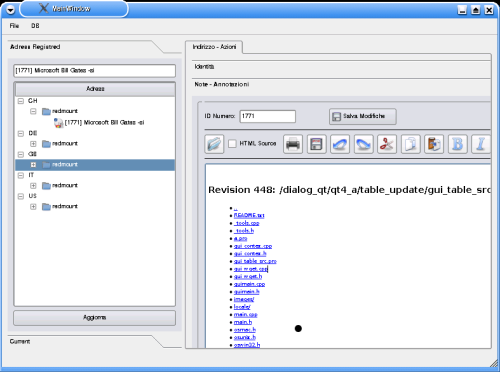Screen dimensions: 500x372
Task: Open the File menu
Action: (x=14, y=26)
